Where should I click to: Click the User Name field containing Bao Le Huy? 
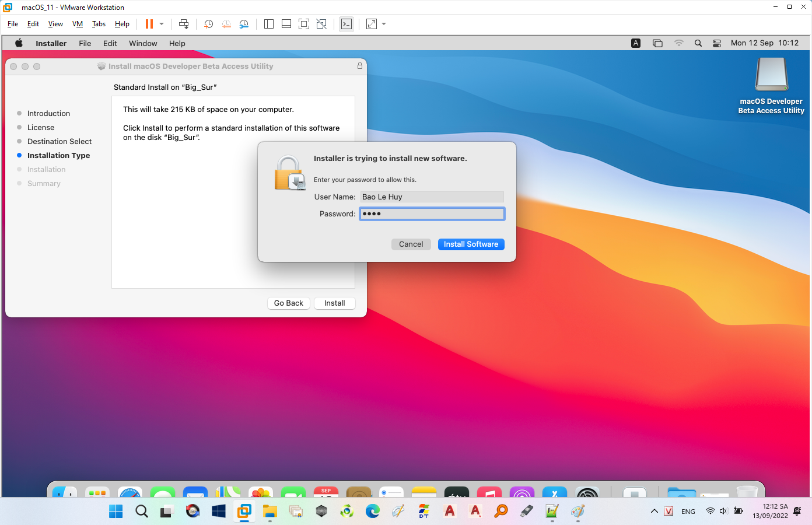tap(432, 197)
